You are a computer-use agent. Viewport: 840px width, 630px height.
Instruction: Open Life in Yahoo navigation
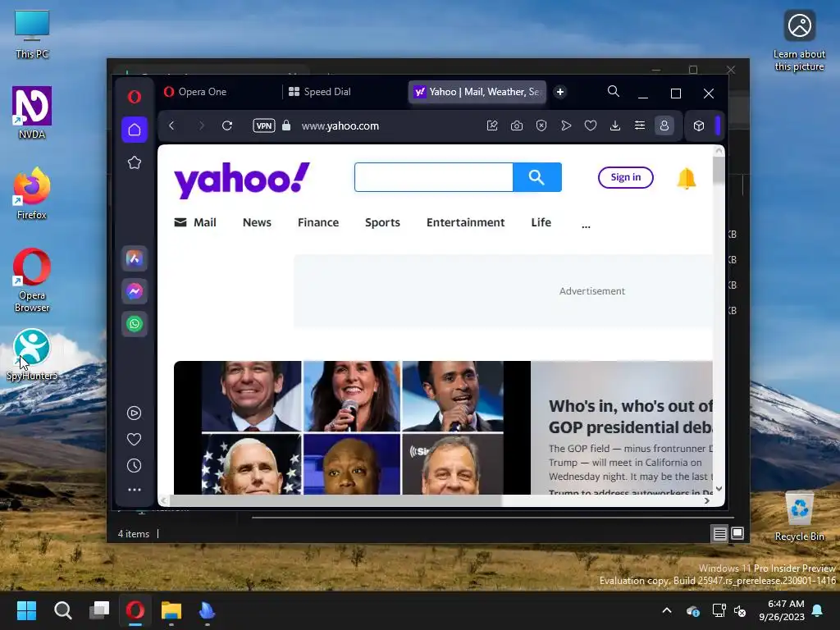[541, 222]
